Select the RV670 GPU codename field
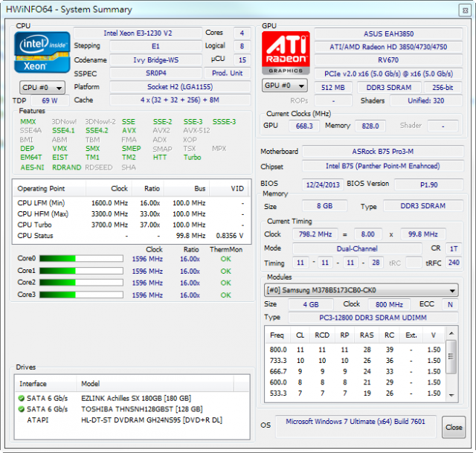The image size is (476, 453). coord(388,60)
